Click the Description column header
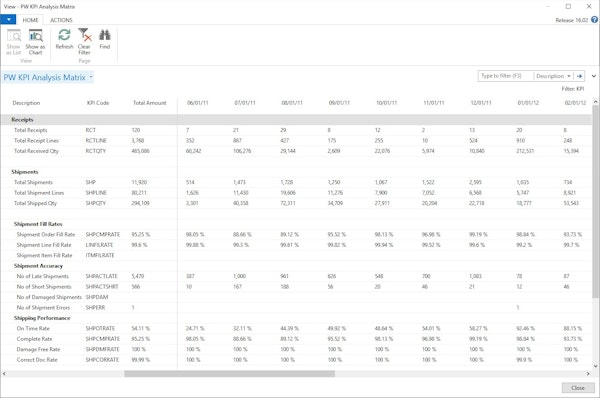 (26, 103)
